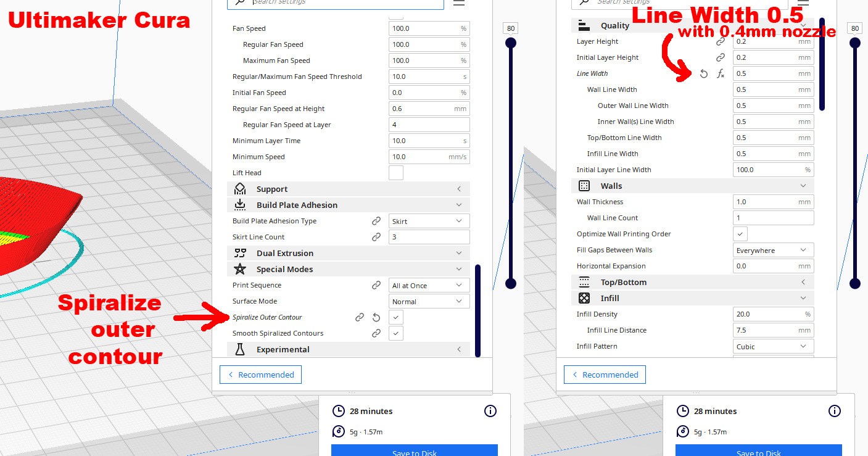Open the Surface Mode dropdown
Screen dimensions: 868x456
(x=429, y=301)
